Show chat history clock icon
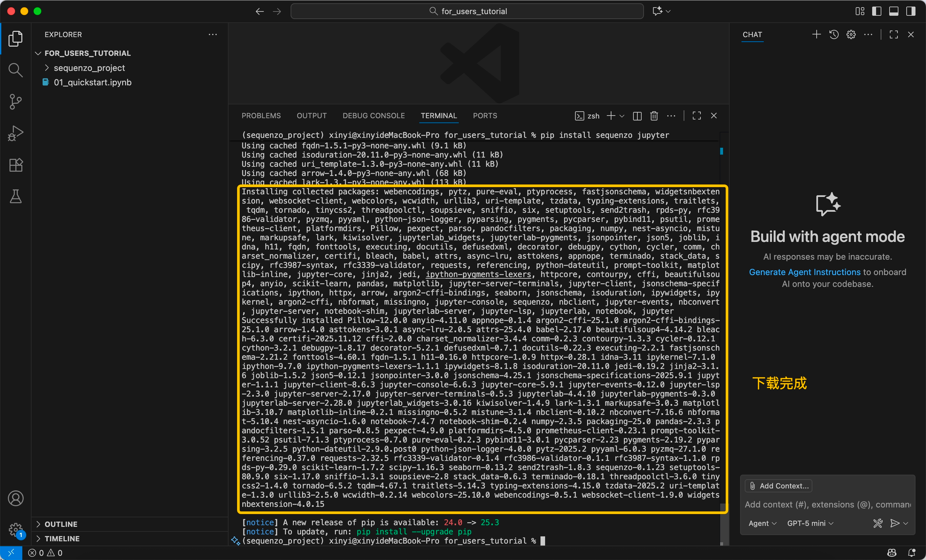 pyautogui.click(x=833, y=34)
